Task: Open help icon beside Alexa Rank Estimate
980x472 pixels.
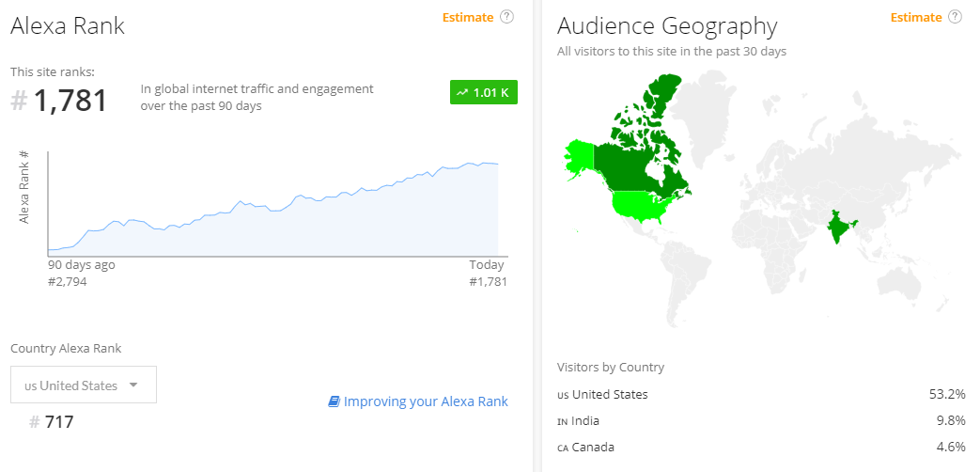Action: pyautogui.click(x=506, y=17)
